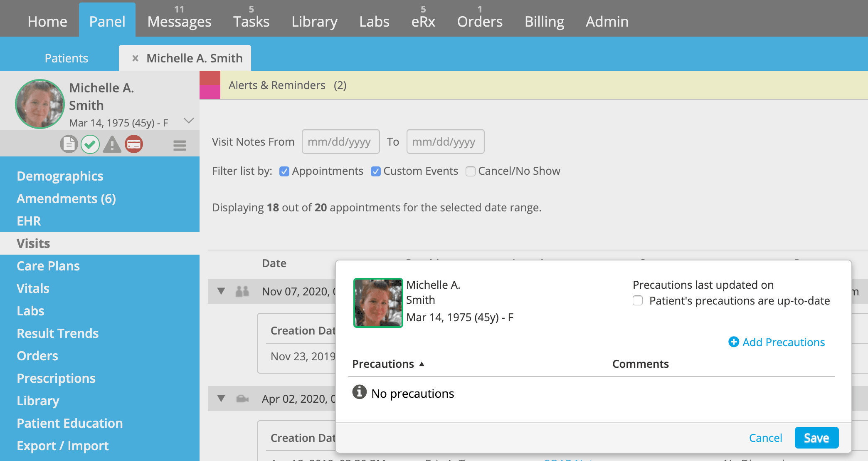Uncheck the Appointments filter checkbox
868x461 pixels.
click(284, 171)
